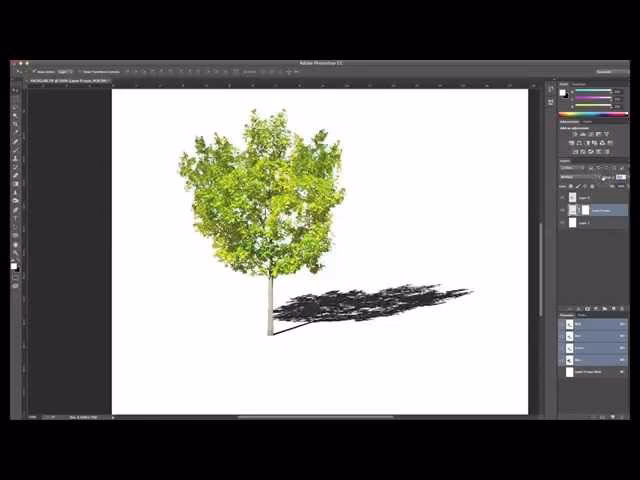
Task: Select the Clone Stamp tool
Action: pyautogui.click(x=16, y=158)
